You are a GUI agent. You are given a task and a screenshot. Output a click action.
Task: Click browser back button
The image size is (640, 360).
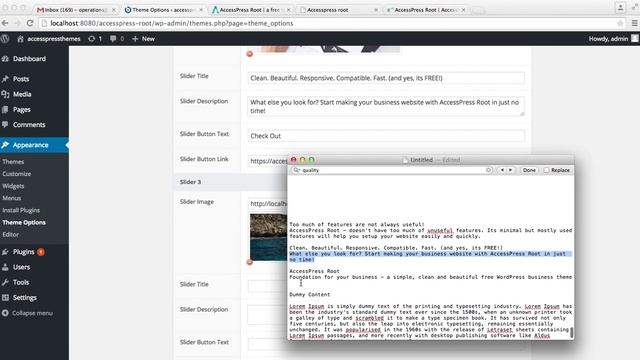tap(5, 23)
